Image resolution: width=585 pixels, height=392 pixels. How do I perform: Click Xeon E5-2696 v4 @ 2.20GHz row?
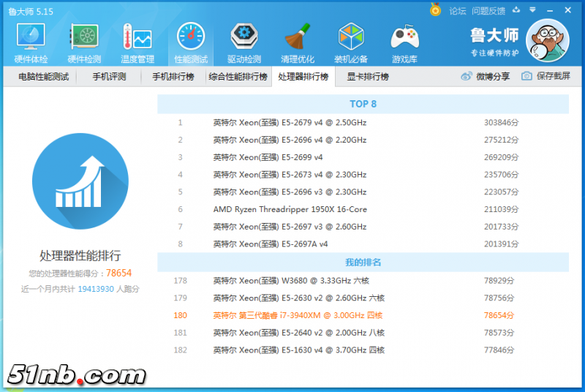(x=363, y=140)
